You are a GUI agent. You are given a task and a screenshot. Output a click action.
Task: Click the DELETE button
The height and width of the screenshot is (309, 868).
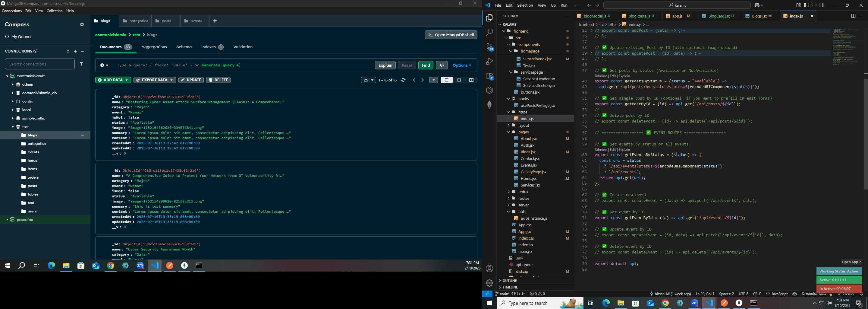[218, 80]
